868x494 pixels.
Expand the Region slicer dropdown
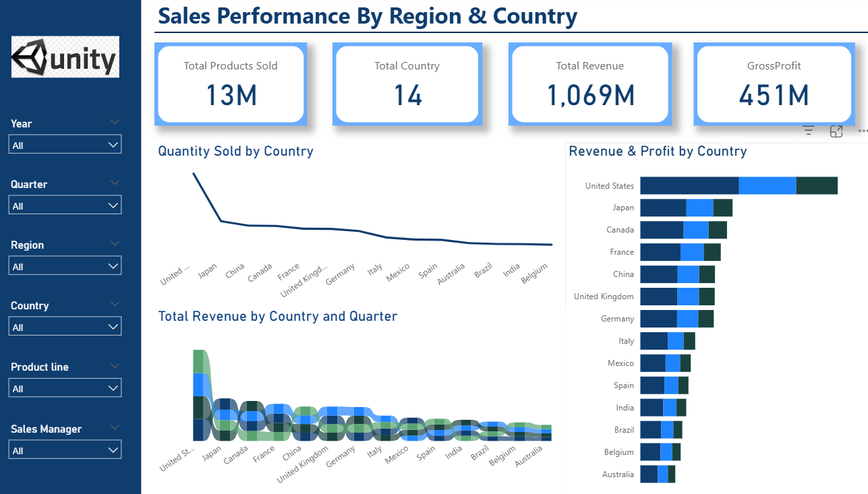coord(65,266)
